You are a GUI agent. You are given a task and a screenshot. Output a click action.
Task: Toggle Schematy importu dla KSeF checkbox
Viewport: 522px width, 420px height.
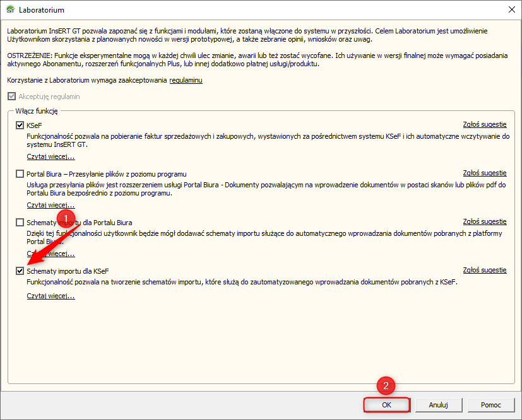pos(20,271)
